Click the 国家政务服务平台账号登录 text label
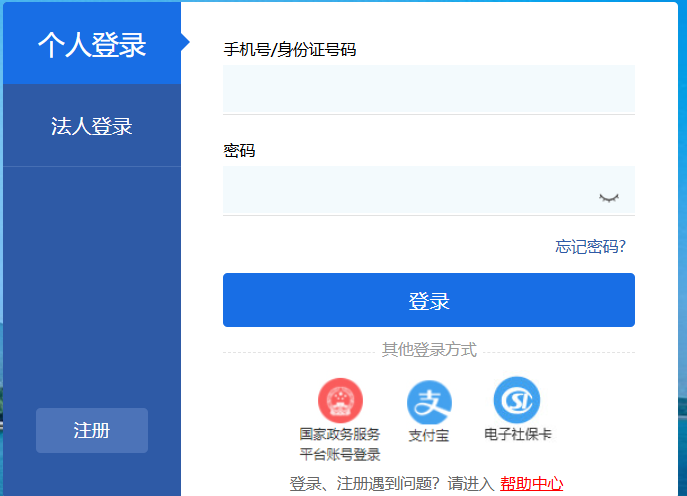Screen dimensions: 687x496 340,444
